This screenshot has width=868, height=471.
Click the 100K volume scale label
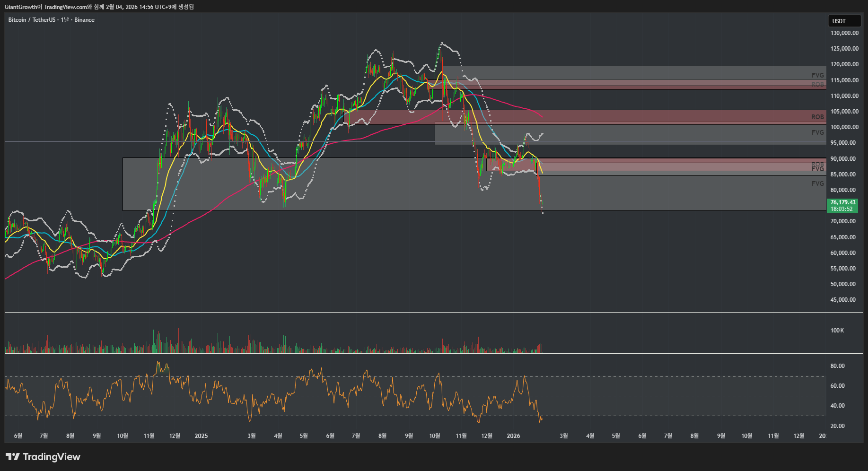click(x=837, y=331)
